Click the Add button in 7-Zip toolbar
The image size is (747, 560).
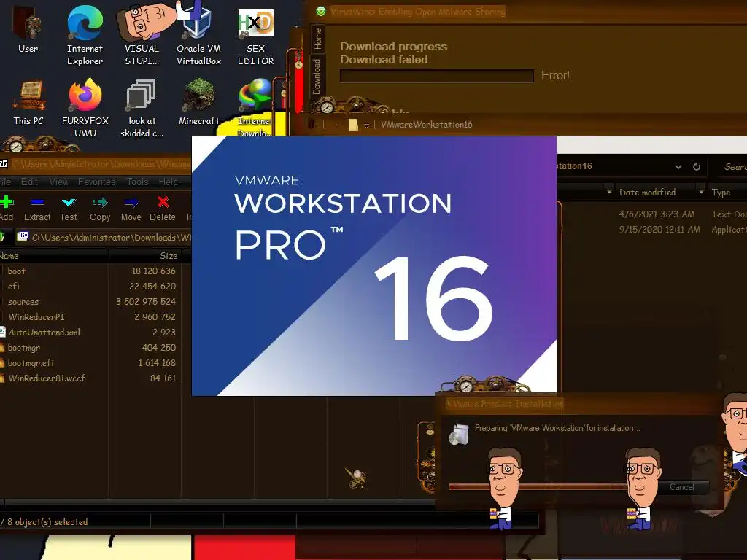7,209
